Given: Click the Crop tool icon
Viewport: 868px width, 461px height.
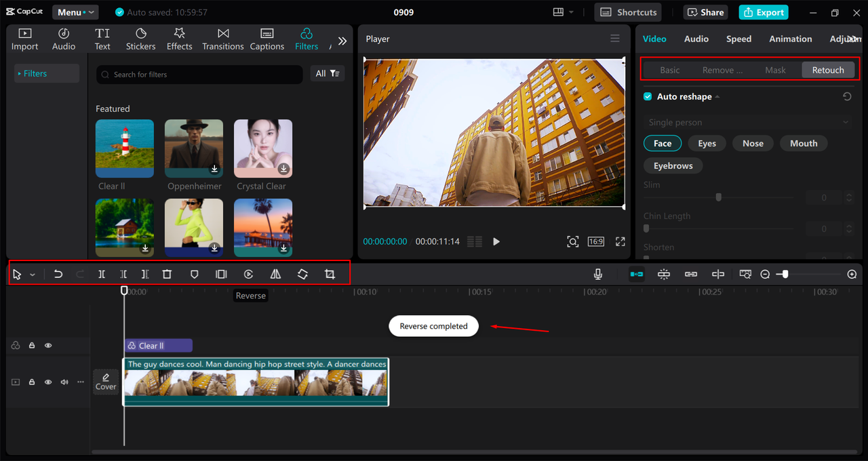Looking at the screenshot, I should (x=330, y=274).
